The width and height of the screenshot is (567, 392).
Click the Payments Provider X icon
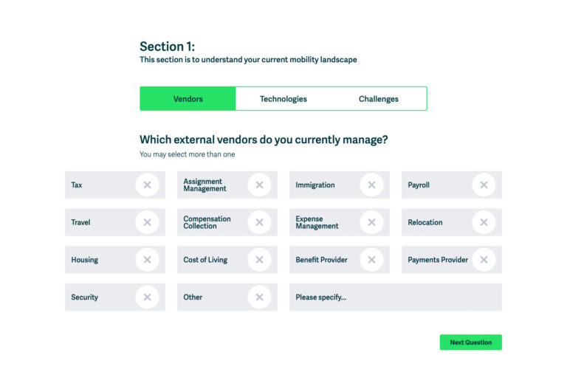pyautogui.click(x=484, y=260)
